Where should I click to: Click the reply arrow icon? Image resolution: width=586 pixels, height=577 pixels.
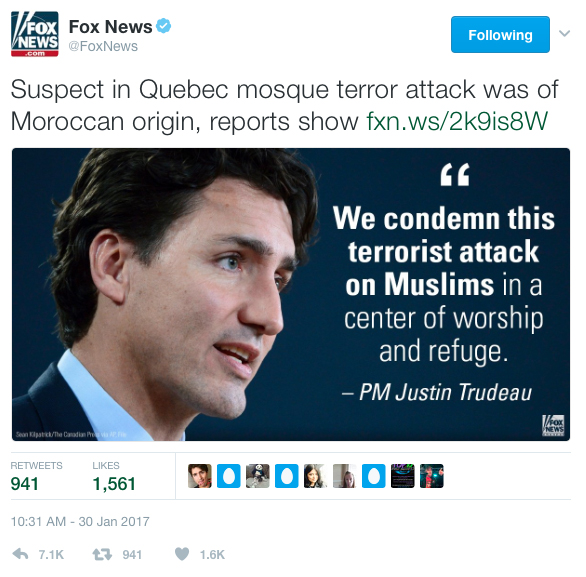tap(21, 554)
